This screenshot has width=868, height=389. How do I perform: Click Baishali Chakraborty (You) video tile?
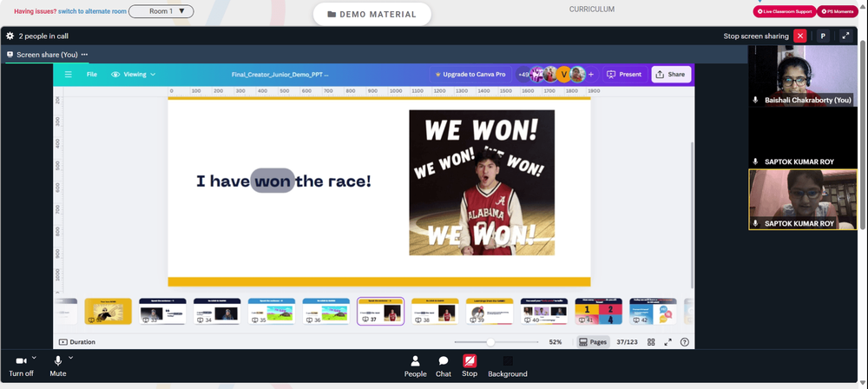(803, 76)
